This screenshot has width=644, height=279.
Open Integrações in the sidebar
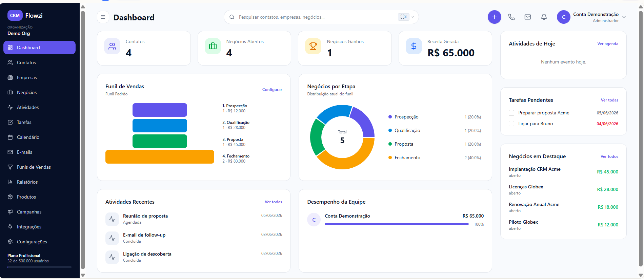39,227
